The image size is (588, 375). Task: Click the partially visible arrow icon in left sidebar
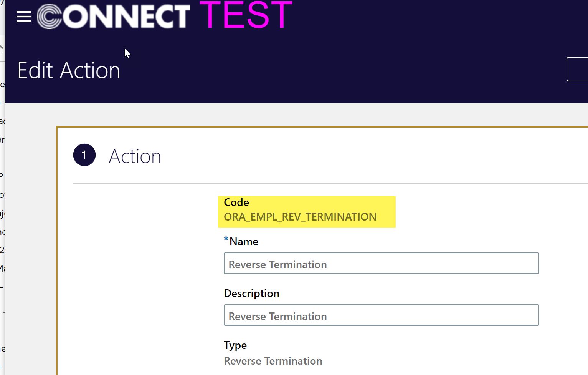2,48
